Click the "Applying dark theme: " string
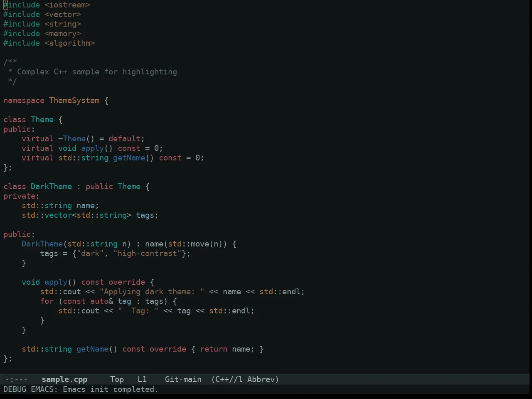 pos(152,292)
